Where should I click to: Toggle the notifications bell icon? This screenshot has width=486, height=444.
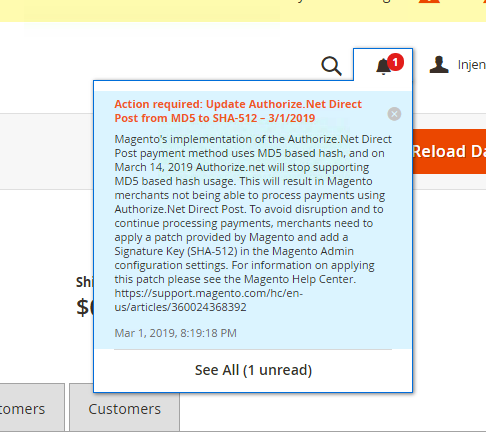[x=383, y=66]
